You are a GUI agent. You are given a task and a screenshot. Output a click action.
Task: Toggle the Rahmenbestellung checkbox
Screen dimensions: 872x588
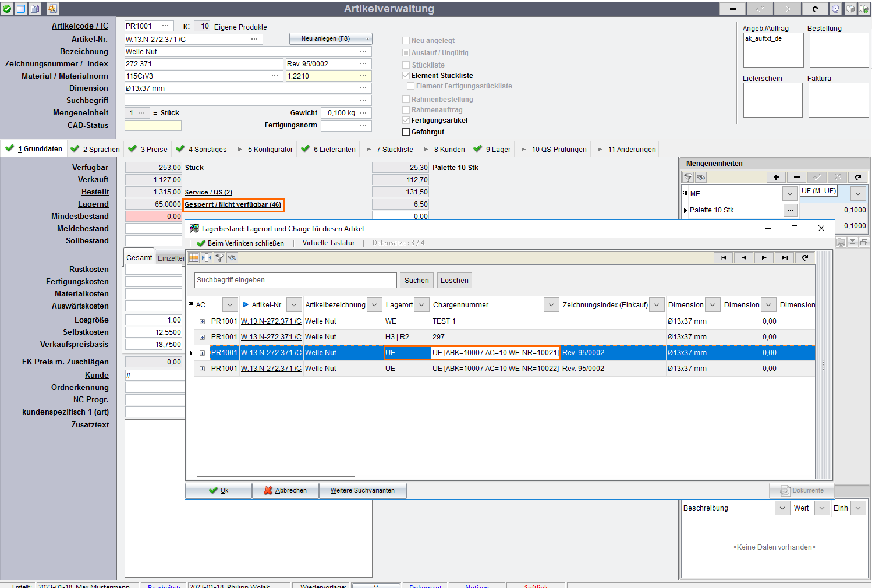[x=406, y=100]
